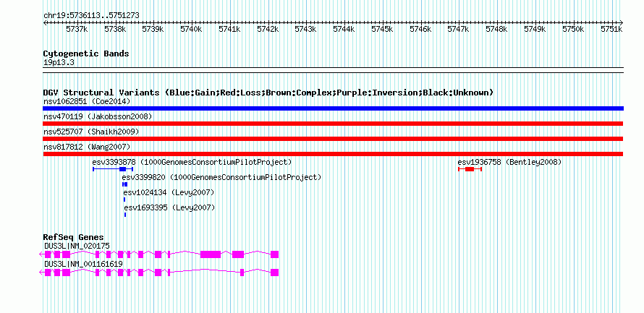644x313 pixels.
Task: Select the blue esv3393878 variant glyph
Action: [x=113, y=169]
